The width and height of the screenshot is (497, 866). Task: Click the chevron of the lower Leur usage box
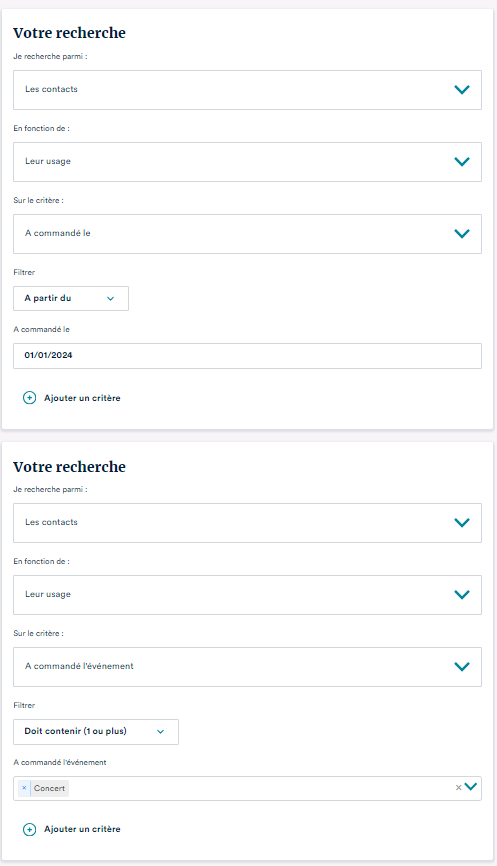click(x=462, y=595)
